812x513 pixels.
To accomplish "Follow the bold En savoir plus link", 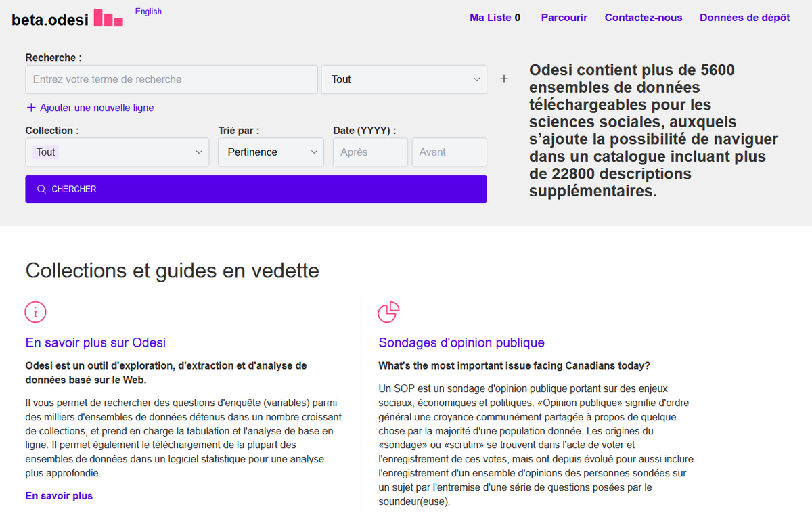I will pos(59,496).
